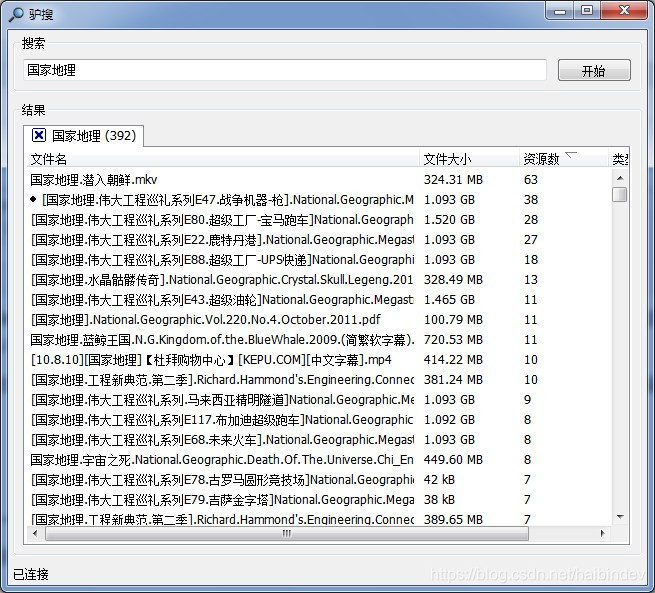The height and width of the screenshot is (593, 655).
Task: Click the source count 13 cell
Action: (x=531, y=280)
